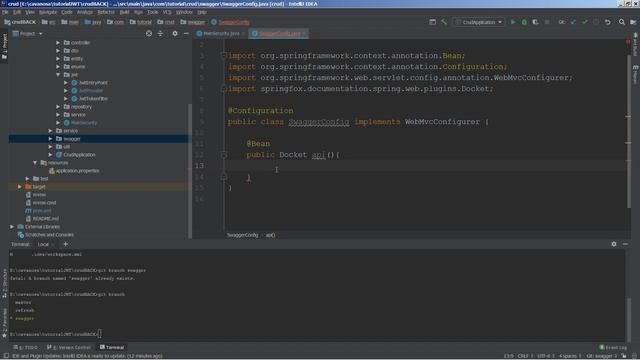Click the fold marker beside first import line
This screenshot has width=640, height=360.
click(224, 56)
